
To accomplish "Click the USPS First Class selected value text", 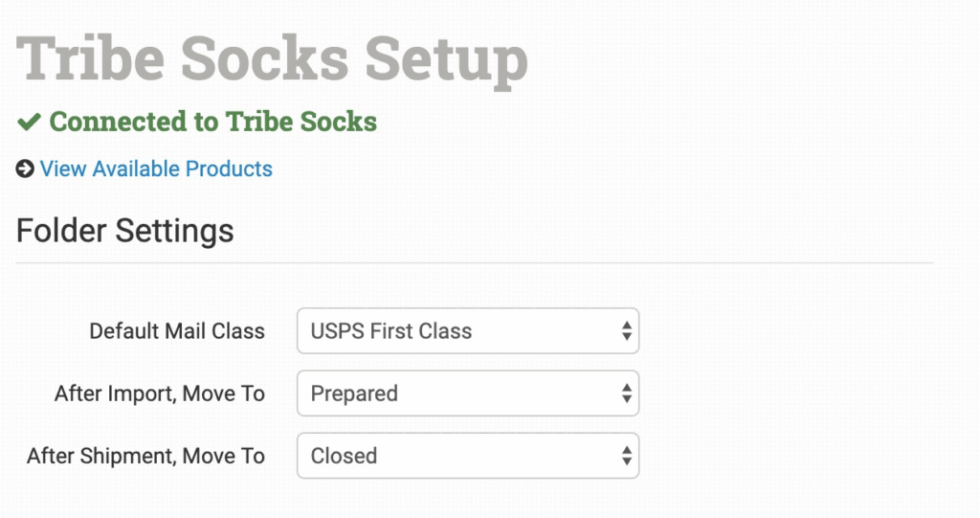I will coord(391,331).
